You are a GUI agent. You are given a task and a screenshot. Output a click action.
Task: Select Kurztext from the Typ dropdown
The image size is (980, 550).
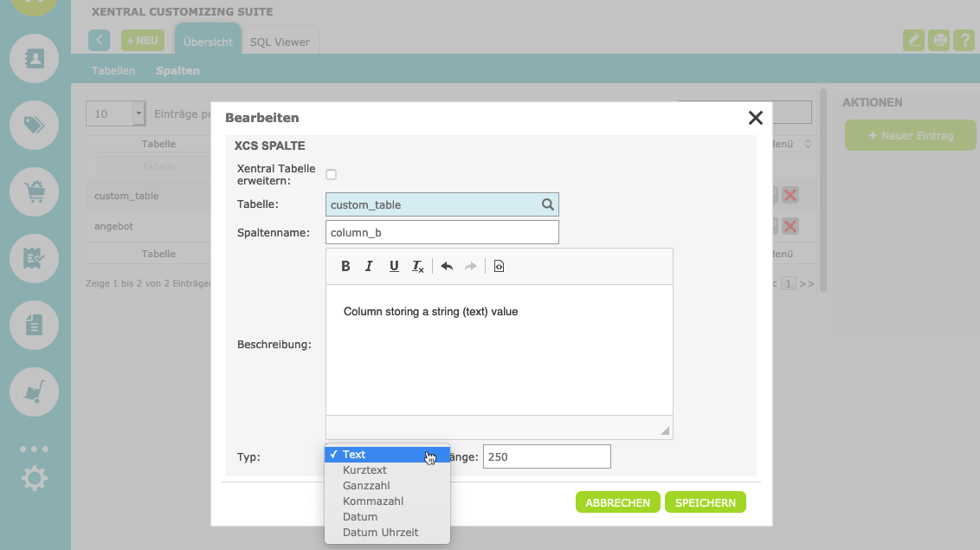click(x=364, y=469)
